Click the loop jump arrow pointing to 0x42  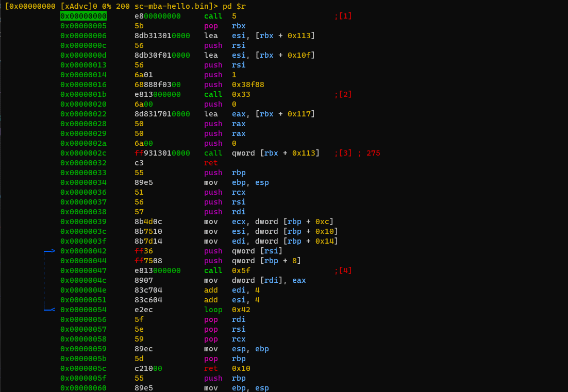tap(51, 251)
